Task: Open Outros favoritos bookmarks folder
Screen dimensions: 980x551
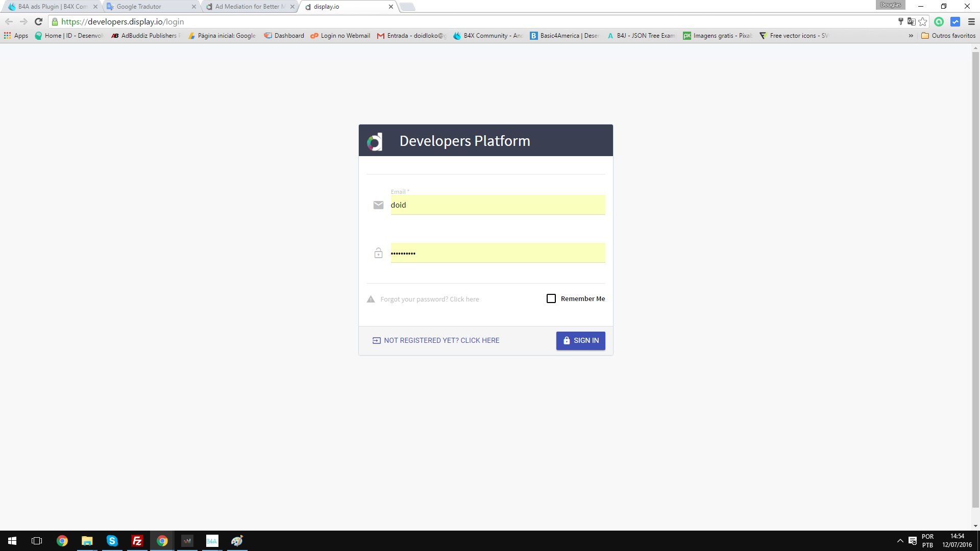Action: point(948,36)
